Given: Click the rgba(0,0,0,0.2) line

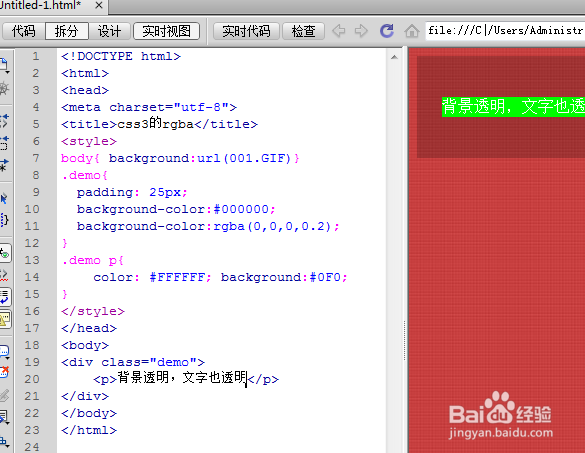Looking at the screenshot, I should (208, 226).
